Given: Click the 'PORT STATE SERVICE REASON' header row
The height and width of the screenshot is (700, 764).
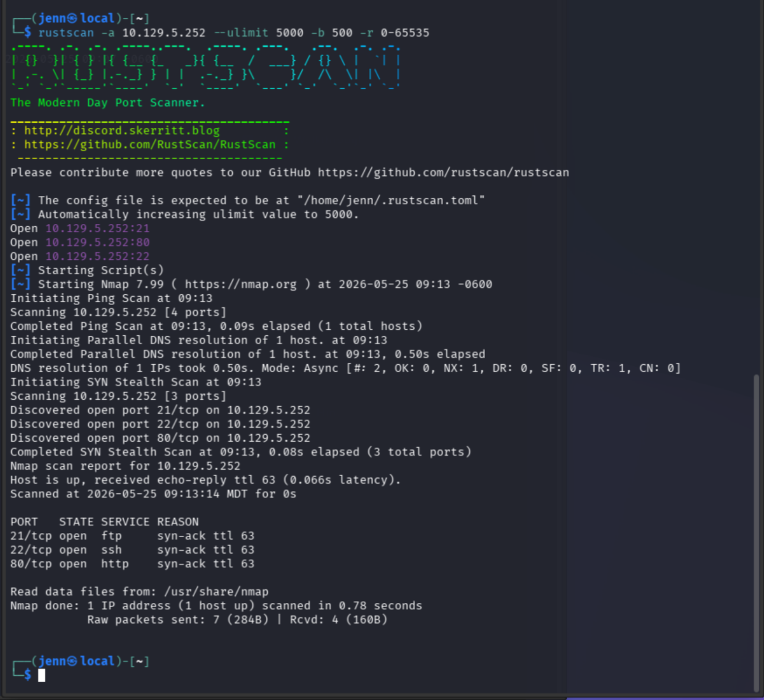Looking at the screenshot, I should (x=104, y=522).
